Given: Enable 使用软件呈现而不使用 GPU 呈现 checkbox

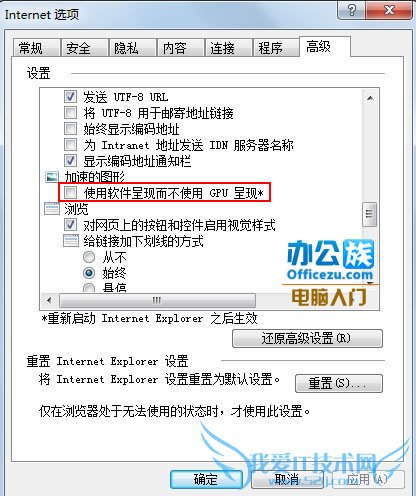Looking at the screenshot, I should point(70,192).
